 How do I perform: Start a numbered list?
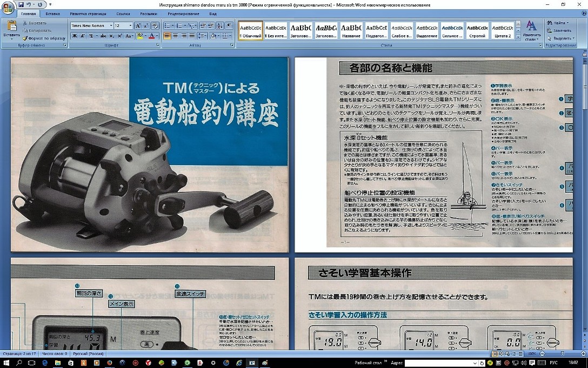[179, 25]
